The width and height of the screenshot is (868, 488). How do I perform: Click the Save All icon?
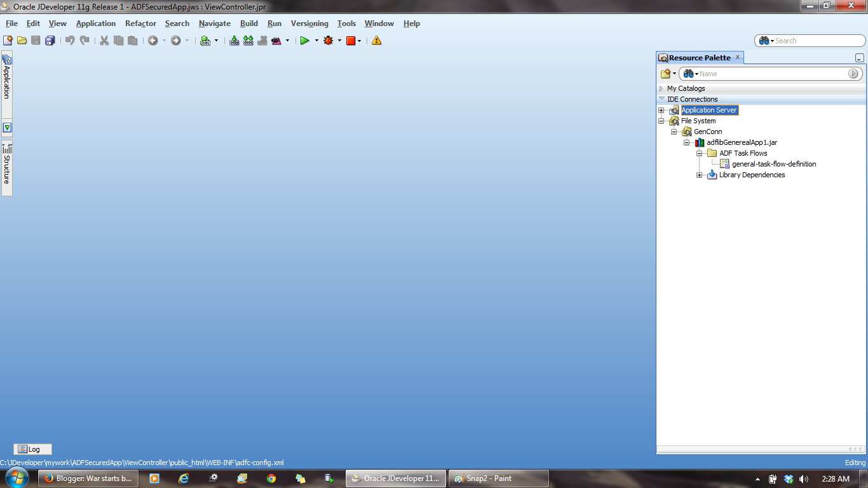pos(50,41)
